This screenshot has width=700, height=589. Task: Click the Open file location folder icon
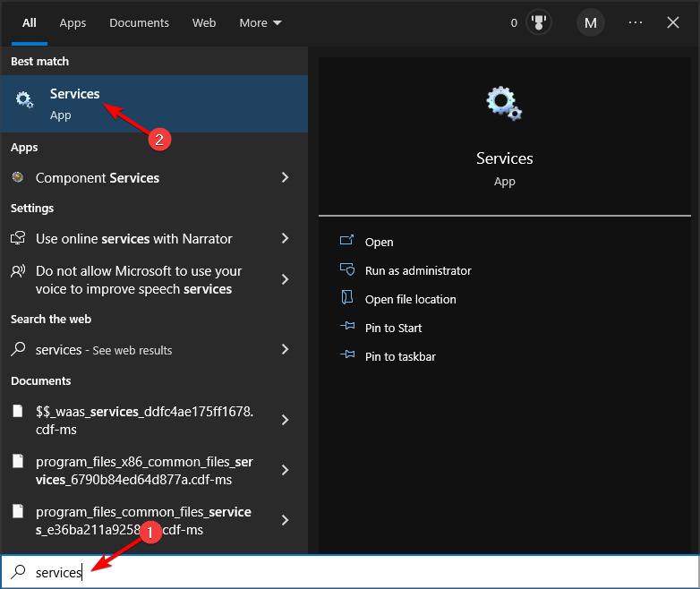(347, 297)
